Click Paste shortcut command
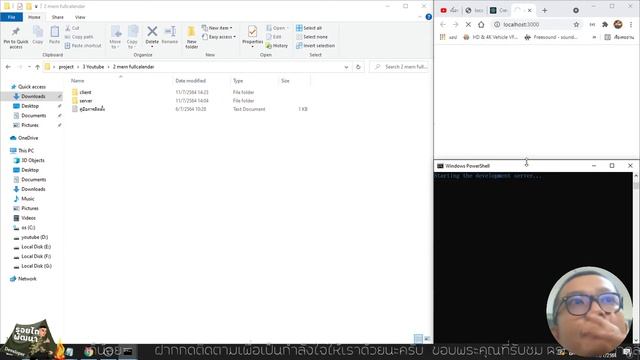 click(83, 46)
